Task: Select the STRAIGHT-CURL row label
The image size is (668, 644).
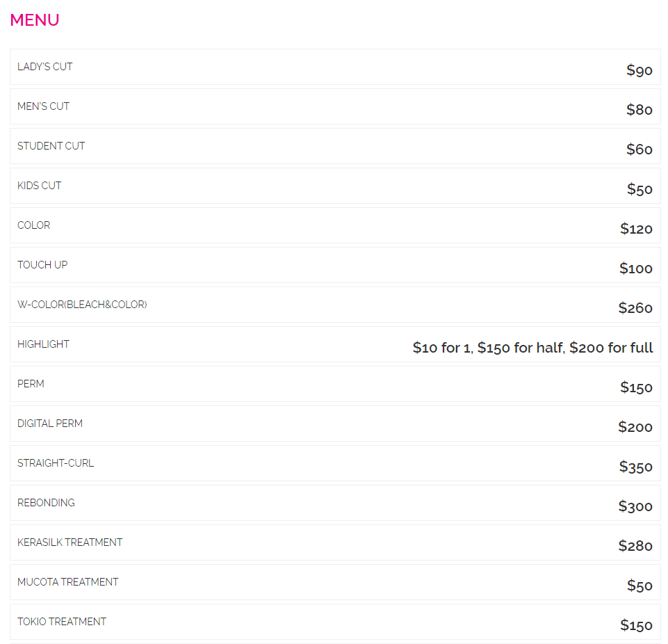Action: pyautogui.click(x=56, y=463)
